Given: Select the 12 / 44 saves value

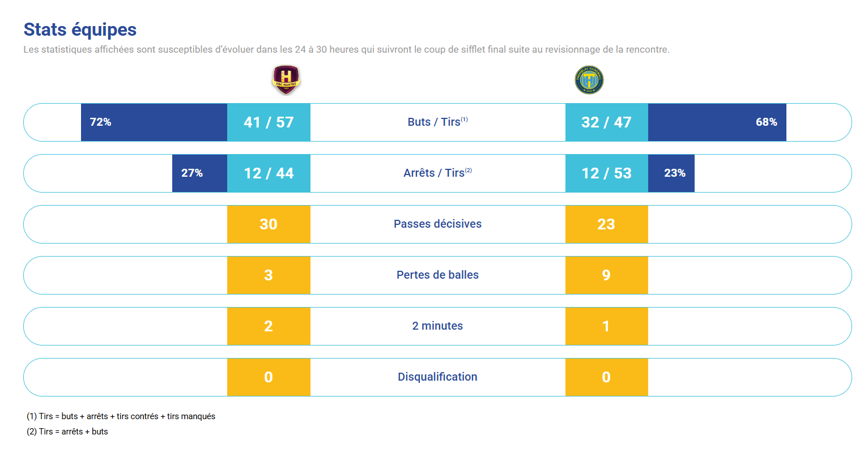Looking at the screenshot, I should [269, 173].
